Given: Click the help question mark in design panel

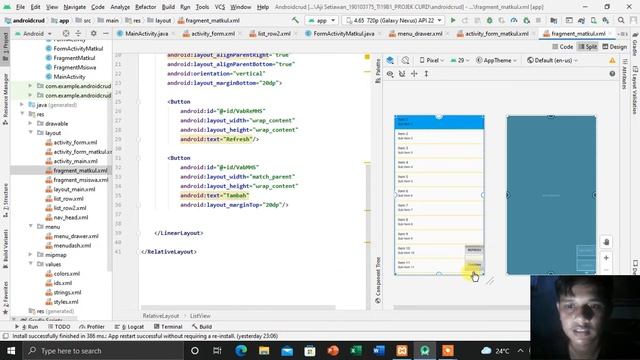Looking at the screenshot, I should (x=612, y=74).
